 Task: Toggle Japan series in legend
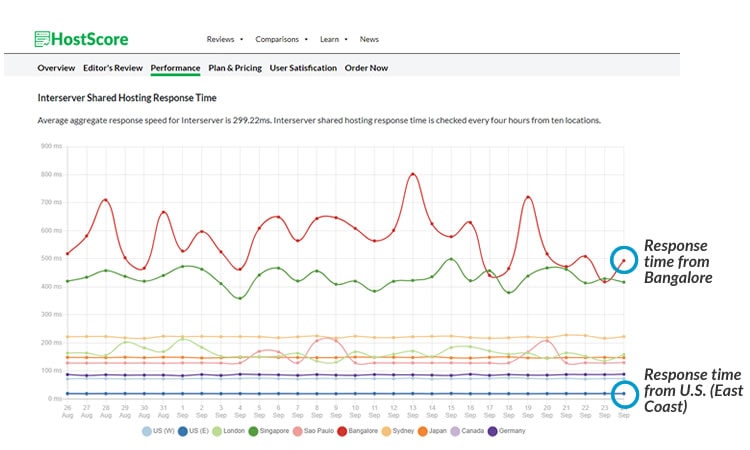coord(432,431)
